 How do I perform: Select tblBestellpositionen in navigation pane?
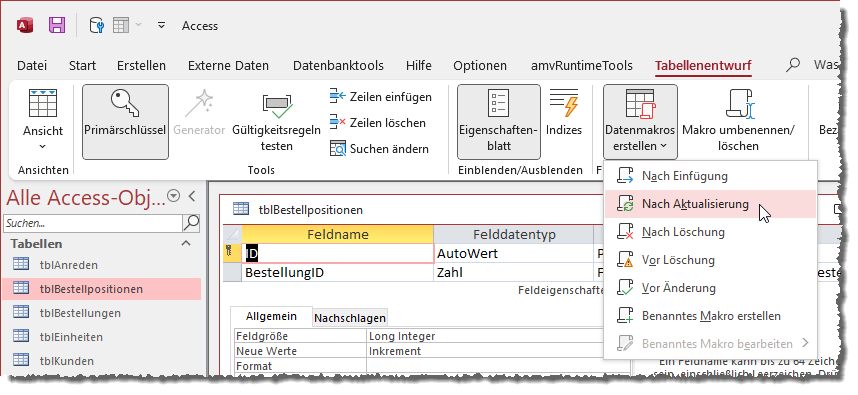pyautogui.click(x=102, y=289)
